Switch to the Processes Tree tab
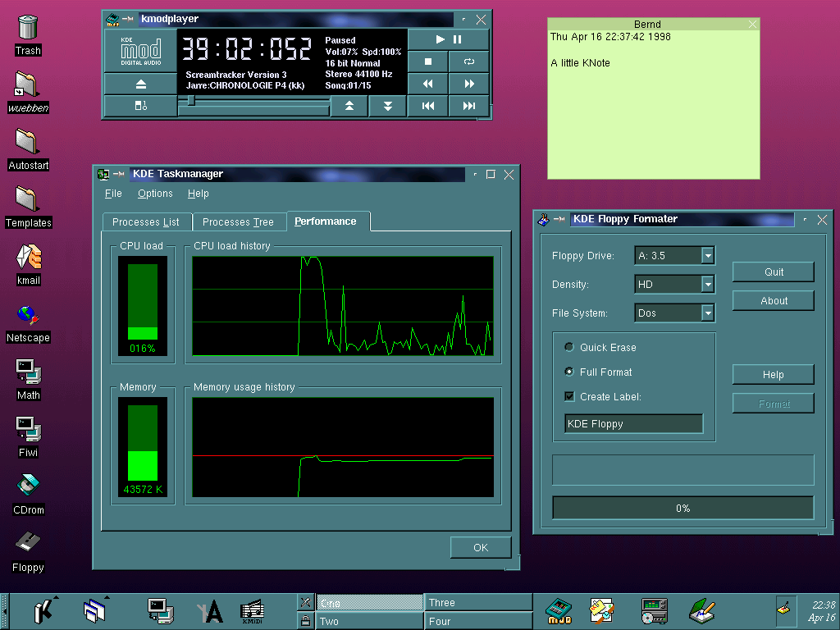Viewport: 840px width, 630px height. click(238, 222)
